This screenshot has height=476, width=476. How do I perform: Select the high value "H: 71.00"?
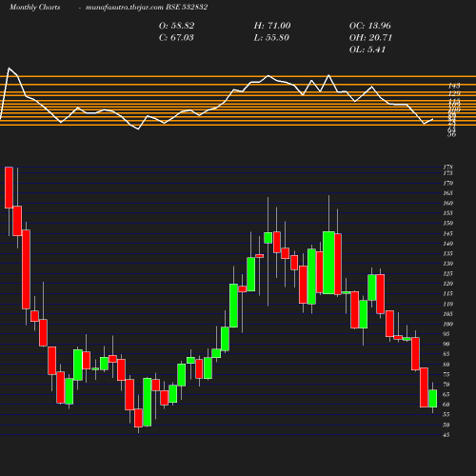coord(272,26)
